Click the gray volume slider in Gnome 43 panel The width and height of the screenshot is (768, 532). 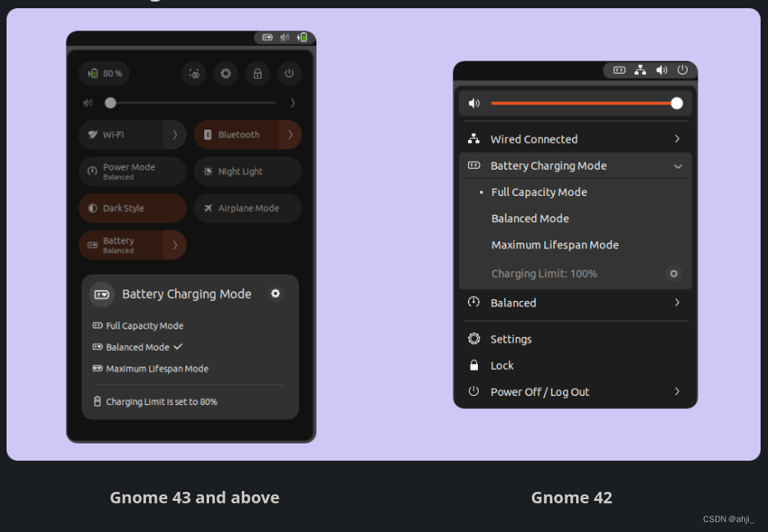tap(190, 102)
